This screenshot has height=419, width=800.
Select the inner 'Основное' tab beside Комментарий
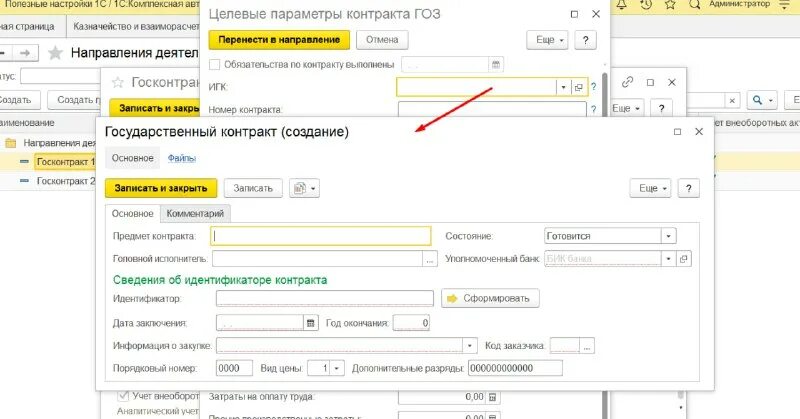(x=133, y=213)
